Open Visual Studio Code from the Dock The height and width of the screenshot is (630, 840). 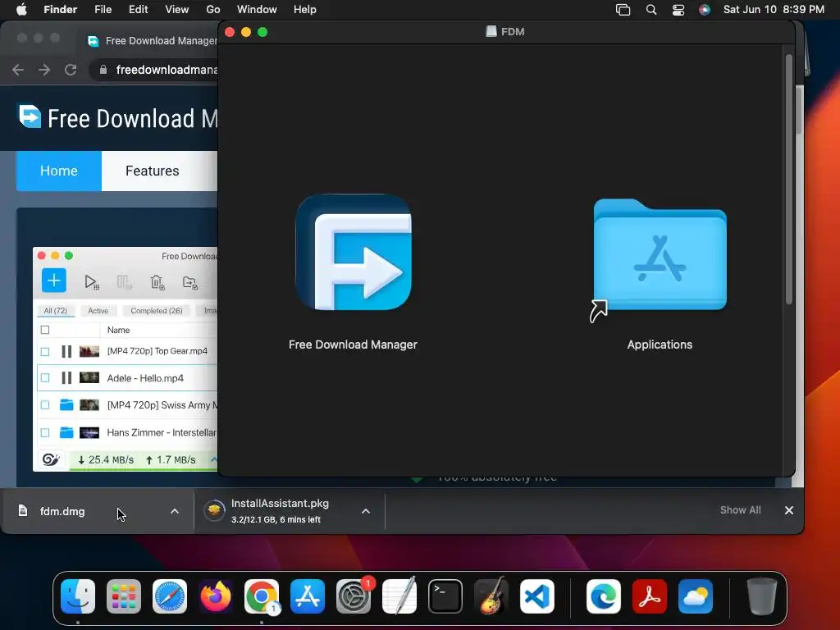click(x=537, y=596)
